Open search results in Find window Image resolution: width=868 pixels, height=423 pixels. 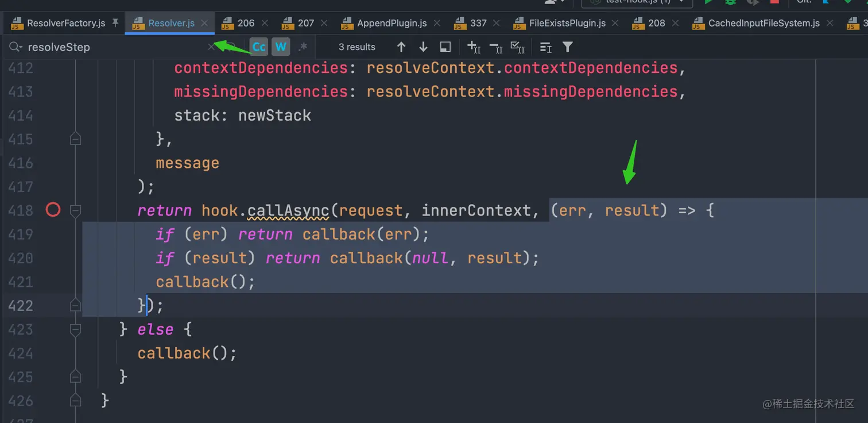445,47
